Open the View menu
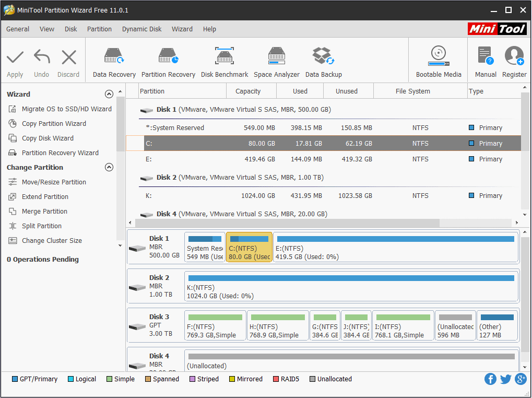This screenshot has width=532, height=398. pos(47,29)
